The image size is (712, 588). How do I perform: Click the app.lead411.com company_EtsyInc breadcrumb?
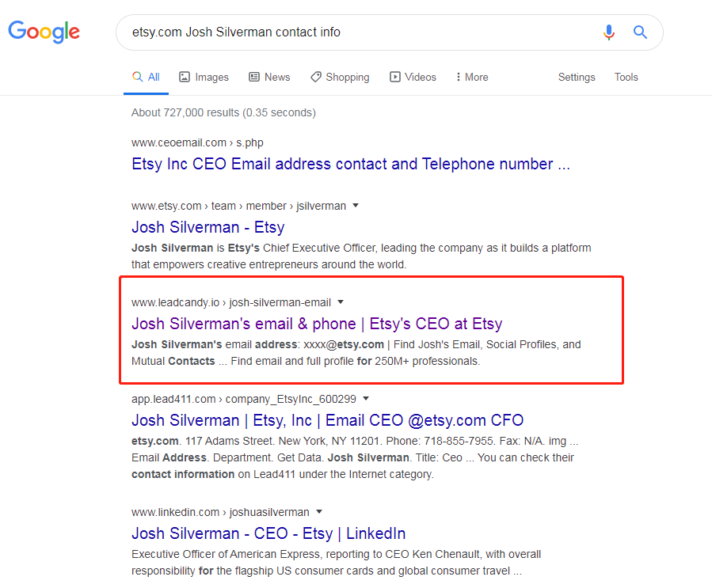click(x=244, y=400)
